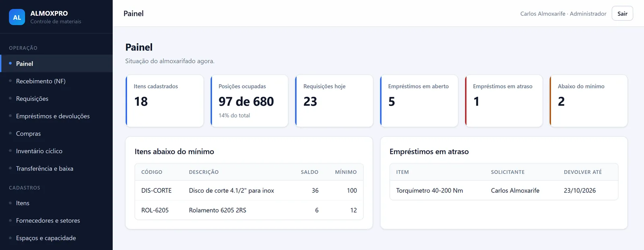Open Fornecedores e setores

[x=56, y=221]
